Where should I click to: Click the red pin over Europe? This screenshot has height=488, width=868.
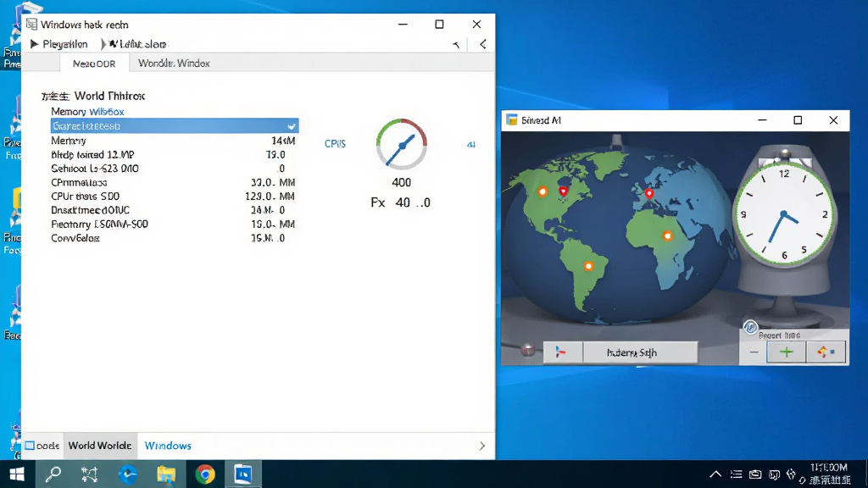[648, 193]
